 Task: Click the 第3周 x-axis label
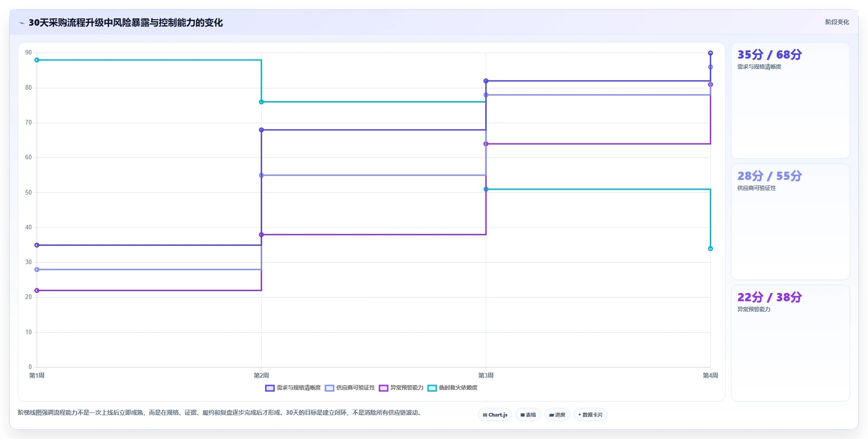(486, 375)
